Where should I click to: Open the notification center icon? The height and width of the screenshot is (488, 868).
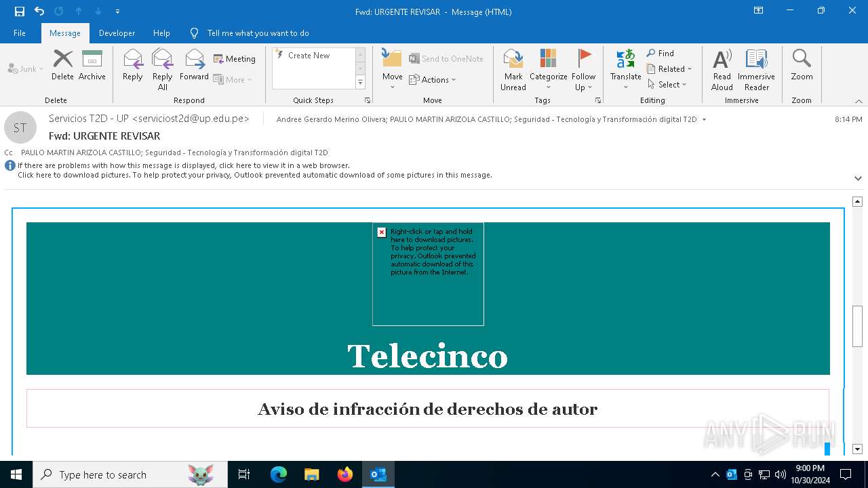pos(846,474)
